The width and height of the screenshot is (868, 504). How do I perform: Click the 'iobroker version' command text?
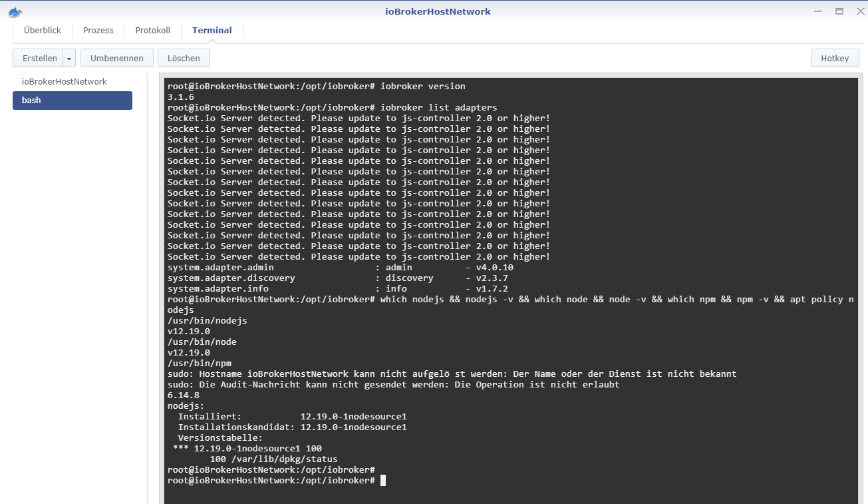click(423, 87)
